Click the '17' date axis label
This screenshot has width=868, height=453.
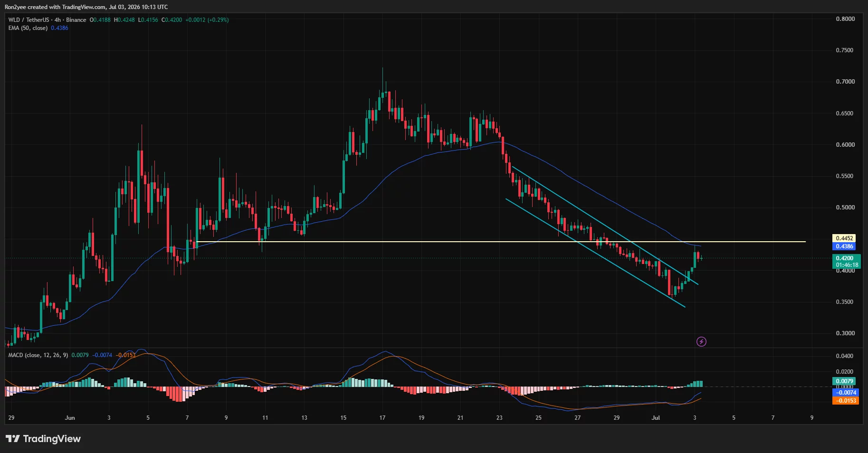382,418
